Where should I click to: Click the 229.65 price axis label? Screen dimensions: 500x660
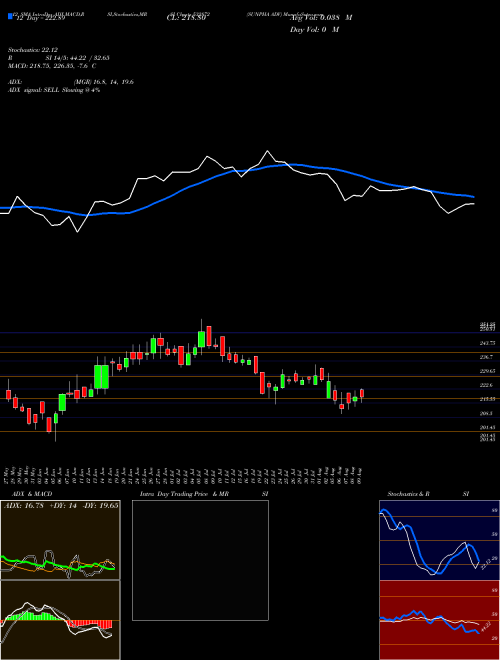487,371
